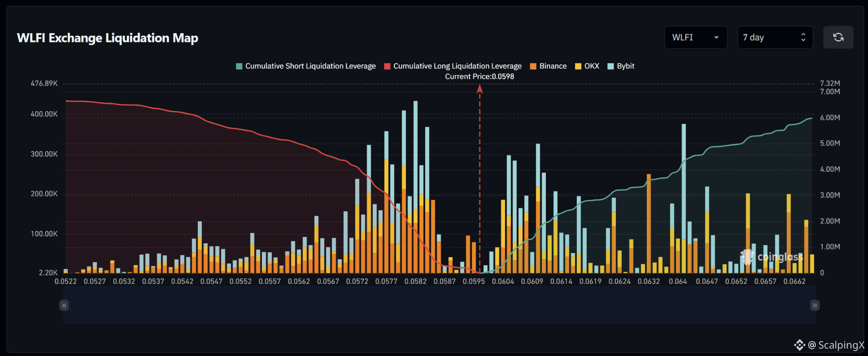Click the light blue Bybit legend swatch

pos(611,66)
